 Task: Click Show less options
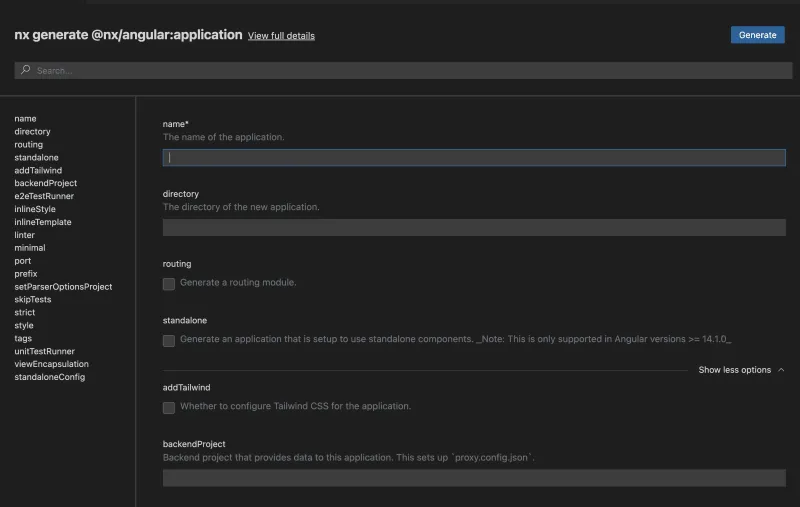(735, 370)
